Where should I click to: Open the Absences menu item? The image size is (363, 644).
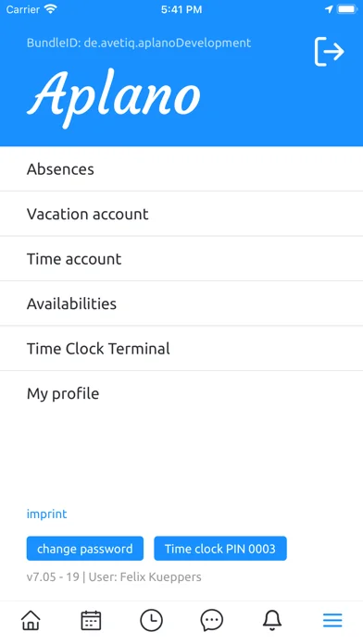coord(181,168)
